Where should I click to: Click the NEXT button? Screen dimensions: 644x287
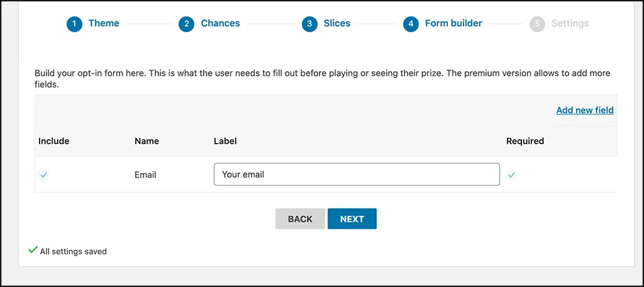[352, 219]
